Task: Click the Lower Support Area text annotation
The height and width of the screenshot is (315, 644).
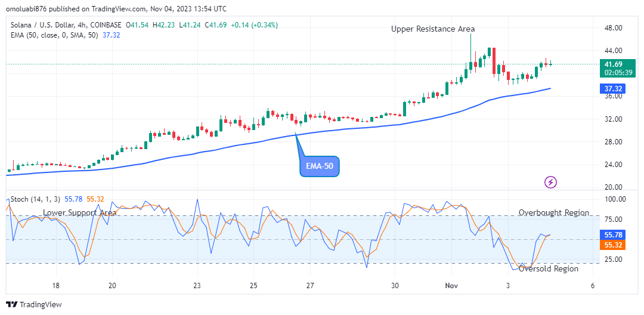Action: [79, 212]
